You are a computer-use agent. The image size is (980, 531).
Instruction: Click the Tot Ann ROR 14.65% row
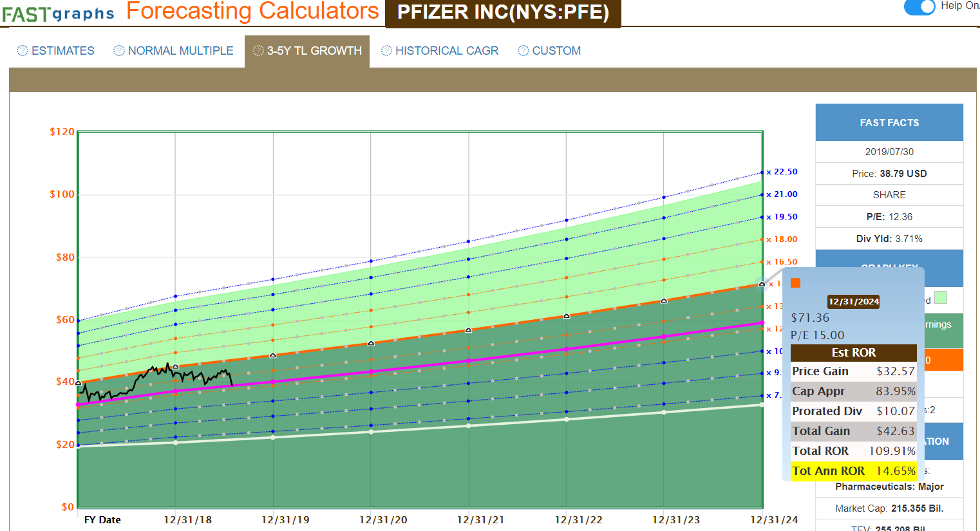click(x=853, y=470)
